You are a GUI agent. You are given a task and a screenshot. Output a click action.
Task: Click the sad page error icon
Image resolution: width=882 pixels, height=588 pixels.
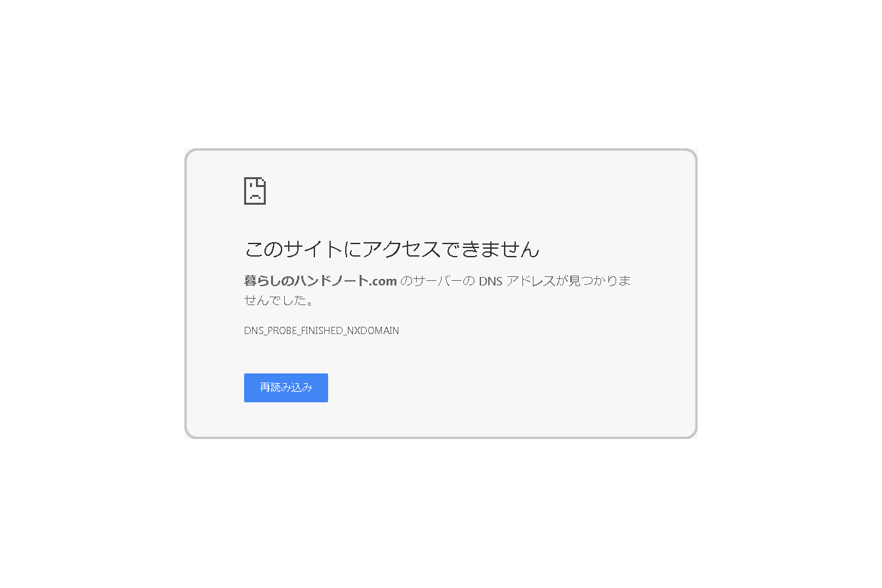click(x=255, y=191)
